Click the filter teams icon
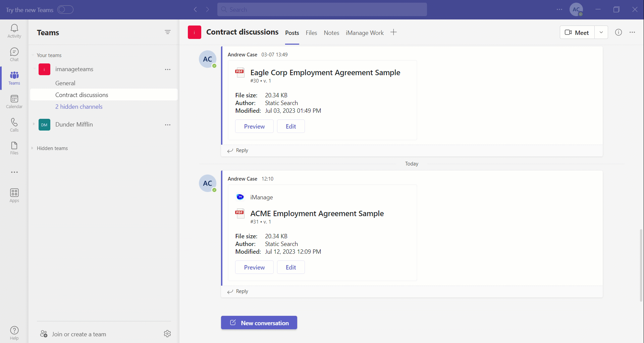The image size is (644, 343). (x=168, y=32)
